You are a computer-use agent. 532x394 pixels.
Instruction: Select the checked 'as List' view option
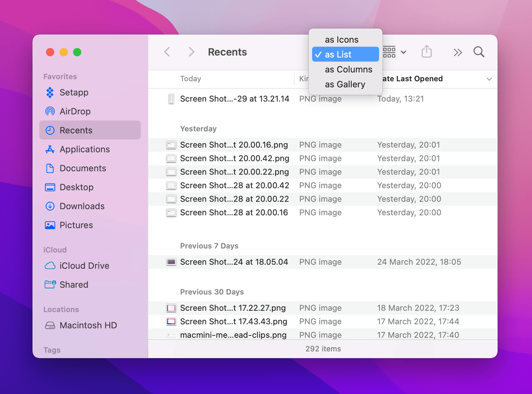pyautogui.click(x=345, y=54)
